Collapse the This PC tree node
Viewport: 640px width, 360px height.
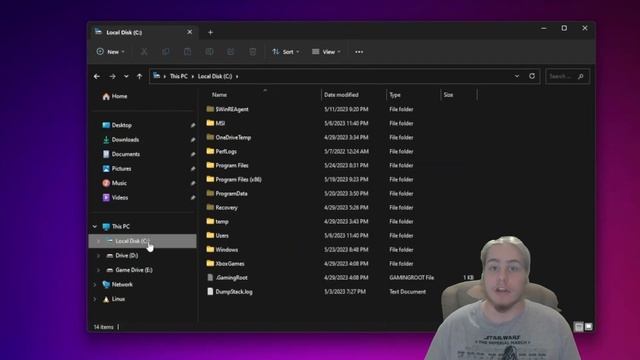pos(95,227)
